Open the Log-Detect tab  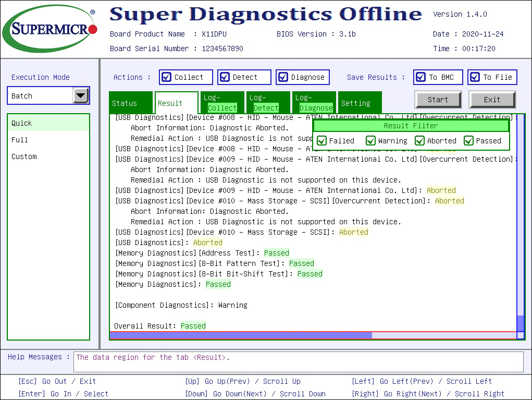(x=266, y=103)
